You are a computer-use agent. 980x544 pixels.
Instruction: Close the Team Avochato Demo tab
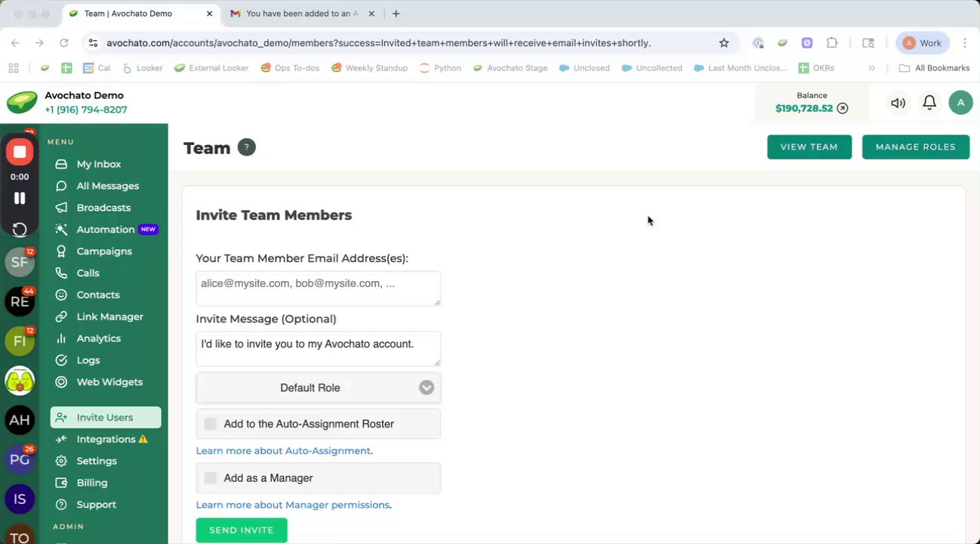[208, 14]
